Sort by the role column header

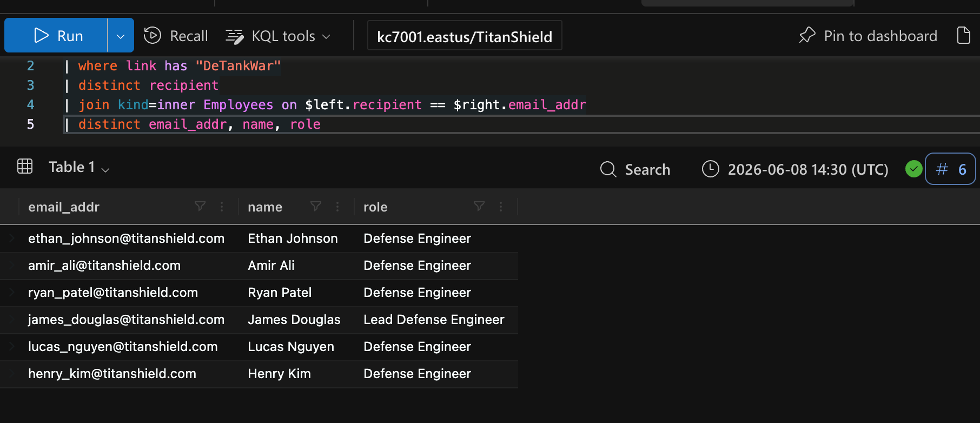[375, 207]
